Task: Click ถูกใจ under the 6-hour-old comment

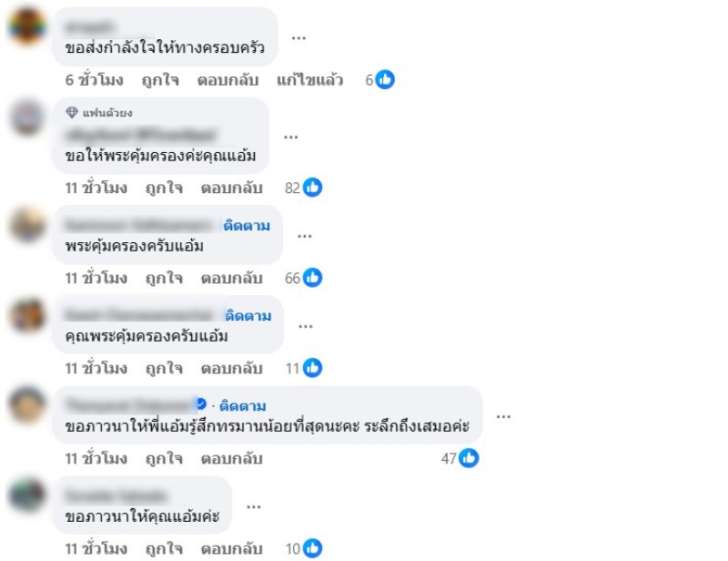Action: pyautogui.click(x=160, y=80)
